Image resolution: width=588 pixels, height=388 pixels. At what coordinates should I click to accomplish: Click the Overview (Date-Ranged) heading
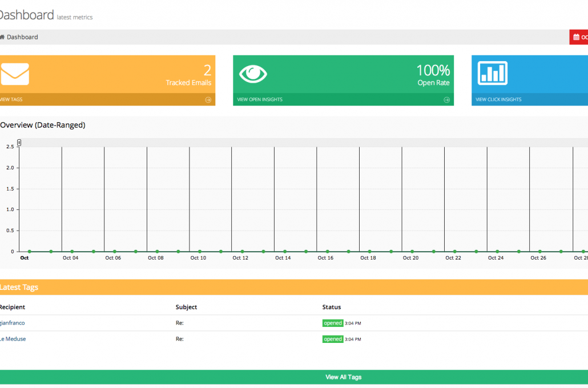coord(42,125)
